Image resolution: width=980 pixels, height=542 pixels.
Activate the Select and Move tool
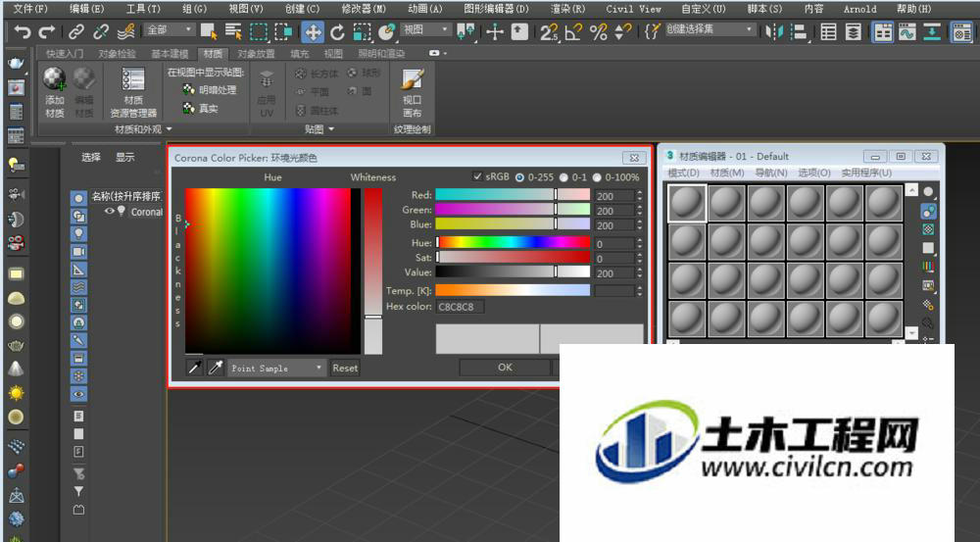coord(312,32)
